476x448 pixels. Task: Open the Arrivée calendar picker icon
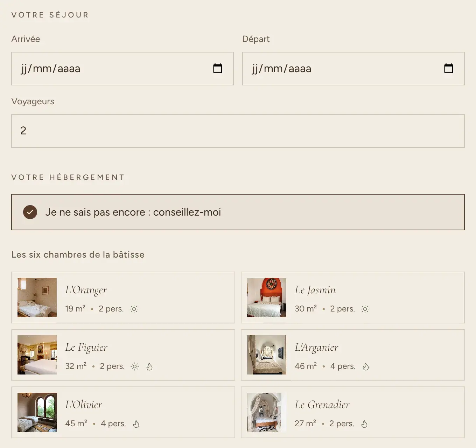pyautogui.click(x=218, y=68)
